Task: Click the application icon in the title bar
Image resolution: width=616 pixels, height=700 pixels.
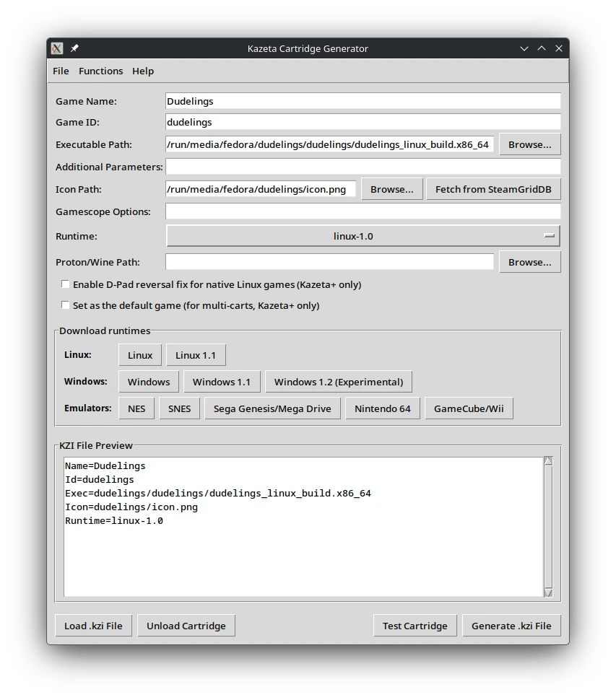Action: pyautogui.click(x=56, y=48)
